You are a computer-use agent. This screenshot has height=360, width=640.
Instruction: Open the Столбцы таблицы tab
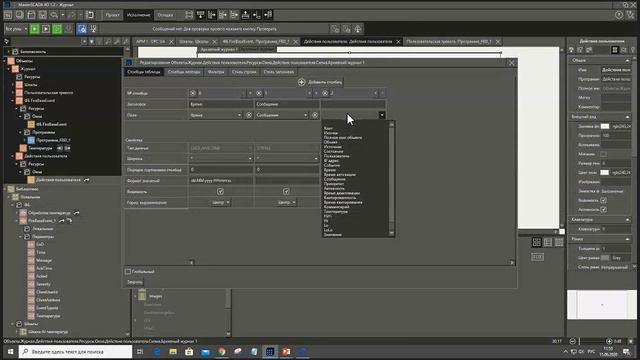pyautogui.click(x=144, y=72)
